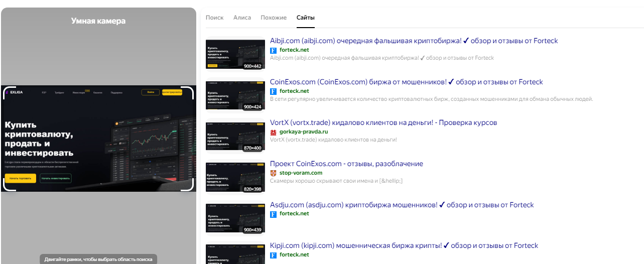This screenshot has height=264, width=644.
Task: Click the yellow register button in the image header
Action: [x=171, y=92]
